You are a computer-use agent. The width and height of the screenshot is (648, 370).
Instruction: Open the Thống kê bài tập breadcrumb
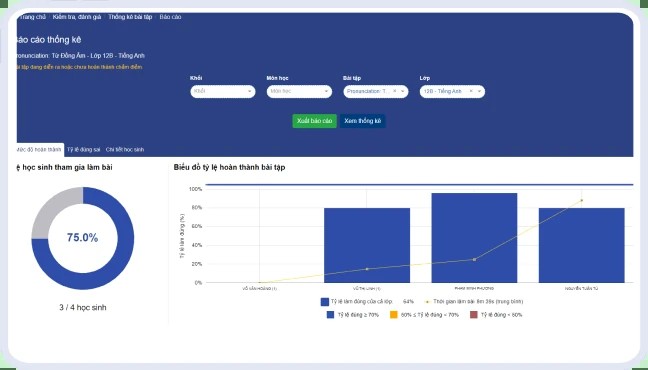point(130,17)
